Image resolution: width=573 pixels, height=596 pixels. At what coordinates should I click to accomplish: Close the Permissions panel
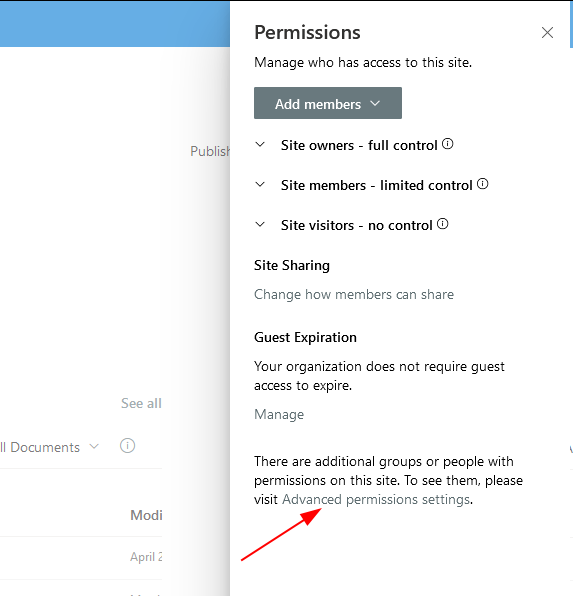[547, 33]
